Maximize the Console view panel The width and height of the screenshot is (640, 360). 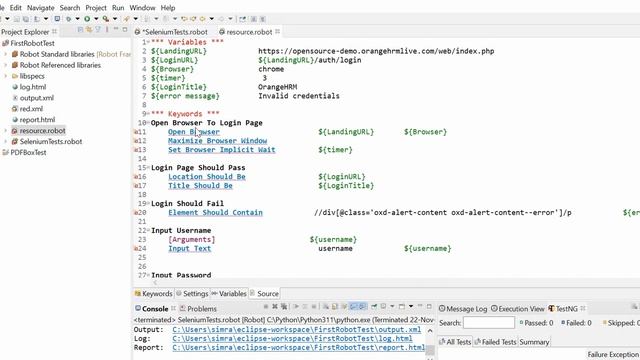[429, 307]
